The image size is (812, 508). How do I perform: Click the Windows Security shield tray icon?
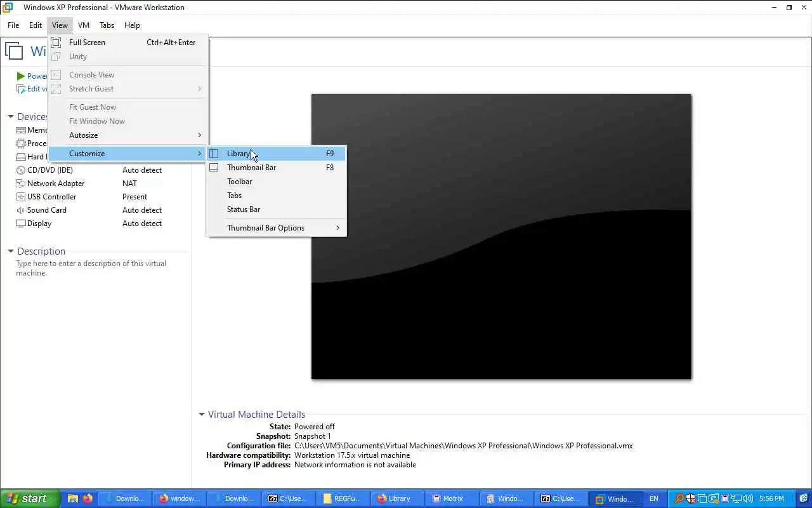point(690,498)
